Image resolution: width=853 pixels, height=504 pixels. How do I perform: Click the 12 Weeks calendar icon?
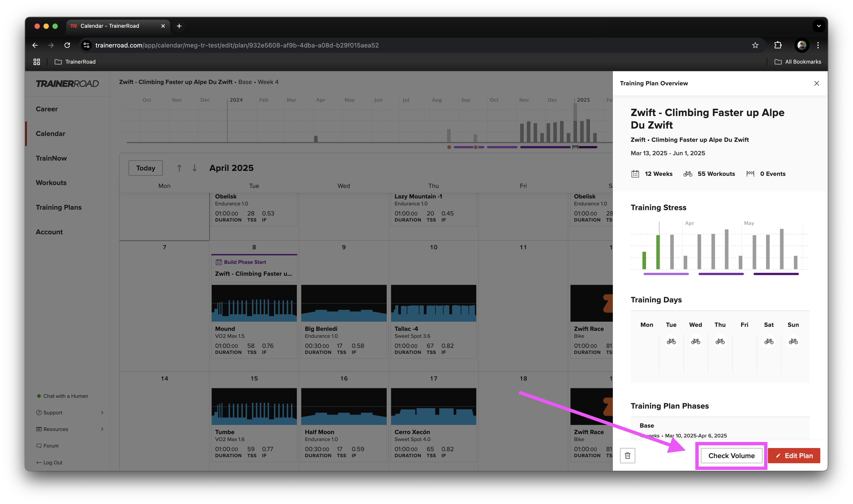pyautogui.click(x=635, y=174)
